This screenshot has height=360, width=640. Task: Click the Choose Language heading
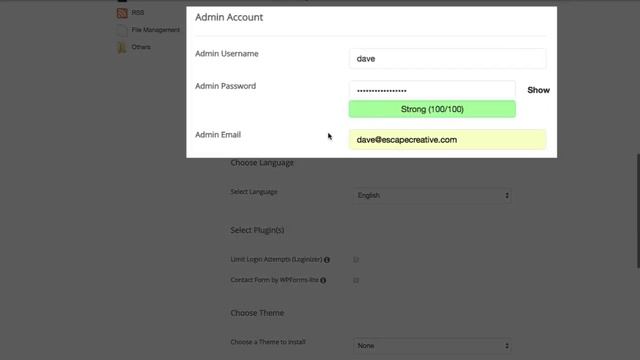[x=262, y=162]
